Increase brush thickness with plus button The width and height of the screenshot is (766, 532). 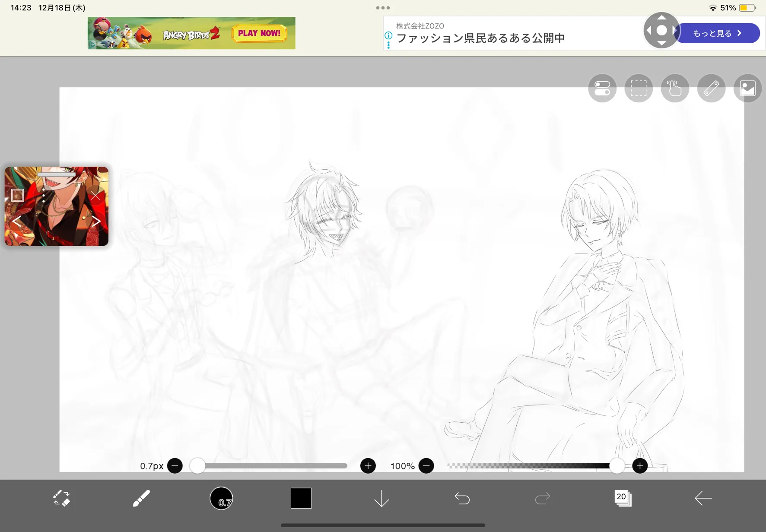tap(368, 466)
